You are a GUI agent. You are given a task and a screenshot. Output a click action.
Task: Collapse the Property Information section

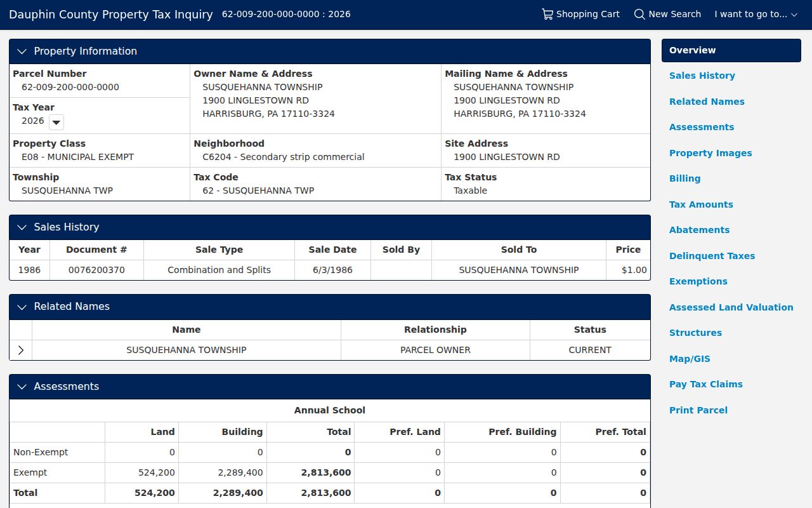point(22,51)
